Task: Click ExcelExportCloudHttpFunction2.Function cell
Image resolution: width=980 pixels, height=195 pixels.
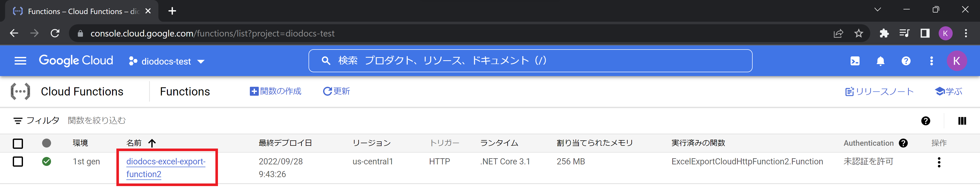Action: click(x=747, y=162)
